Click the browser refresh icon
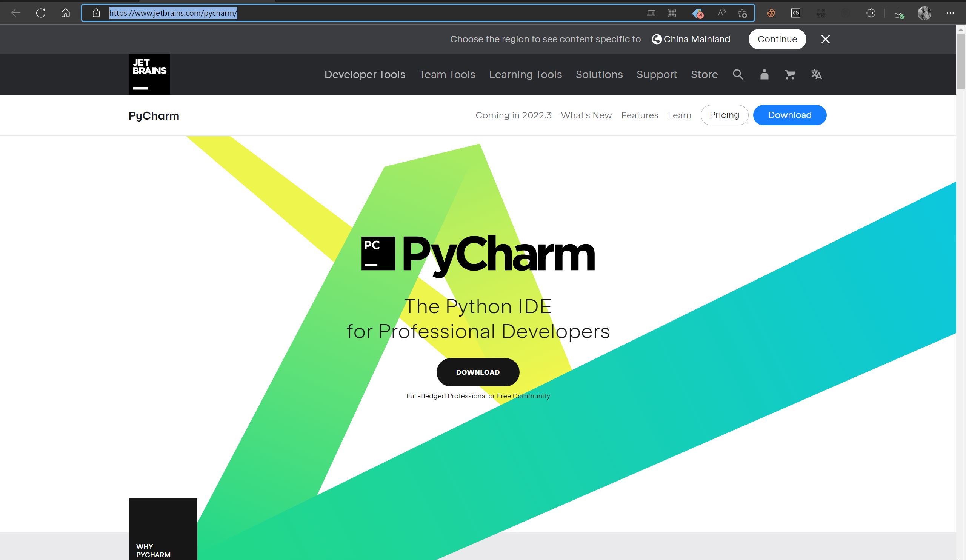966x560 pixels. pyautogui.click(x=41, y=13)
